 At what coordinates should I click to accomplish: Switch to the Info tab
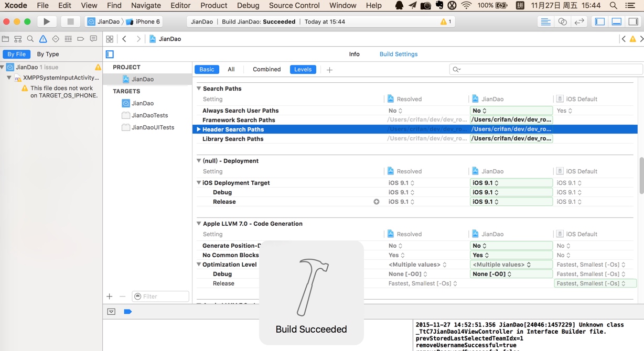[354, 53]
